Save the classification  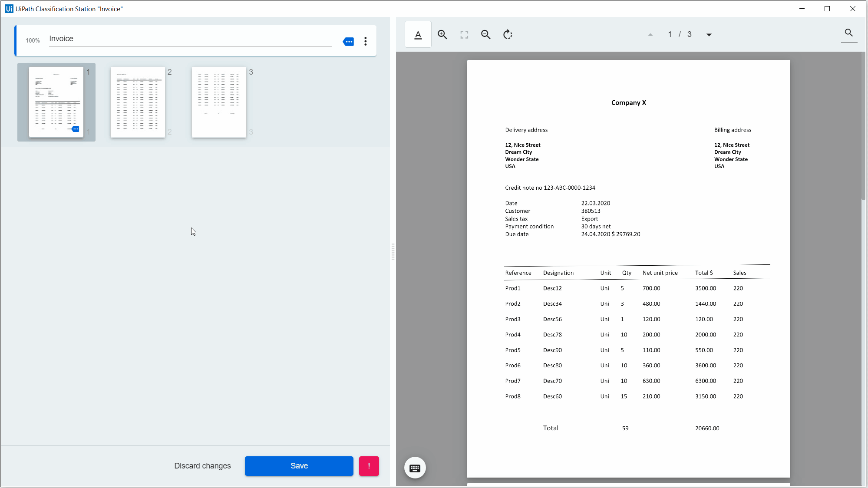tap(299, 466)
